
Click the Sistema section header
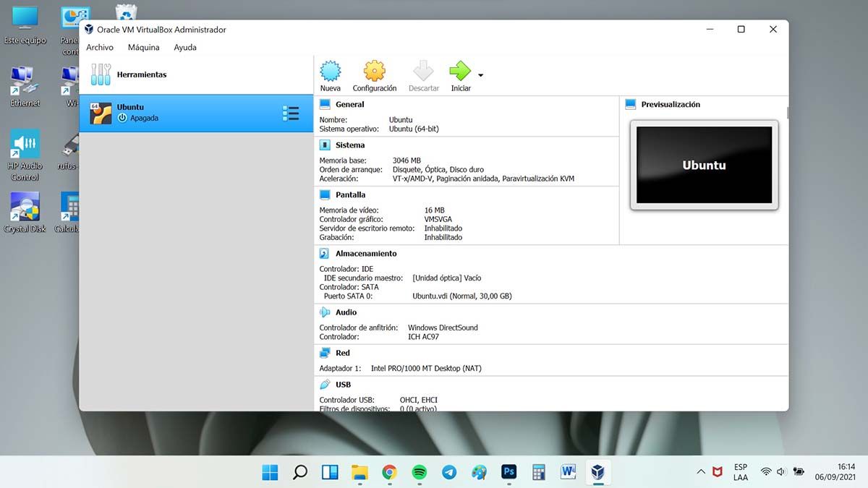(x=350, y=145)
